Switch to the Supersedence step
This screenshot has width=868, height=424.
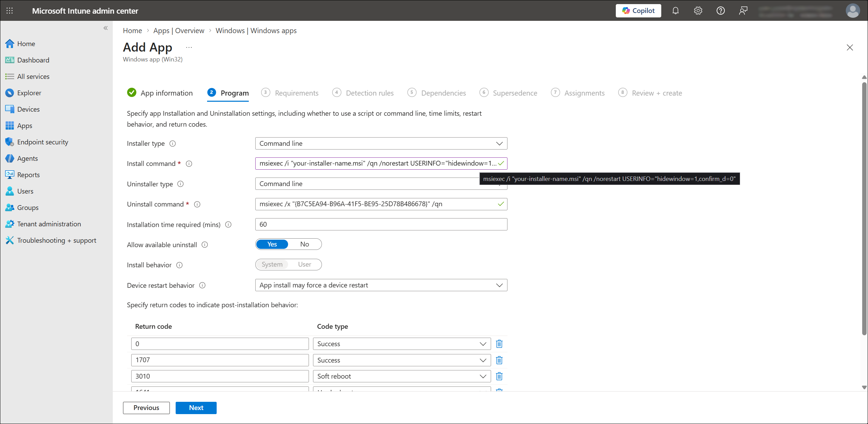coord(508,93)
